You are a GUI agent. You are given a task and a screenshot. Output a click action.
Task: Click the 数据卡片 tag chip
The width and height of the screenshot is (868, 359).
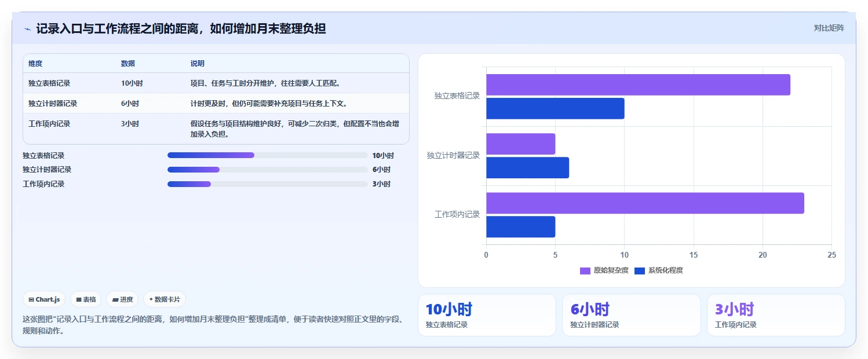click(x=165, y=299)
